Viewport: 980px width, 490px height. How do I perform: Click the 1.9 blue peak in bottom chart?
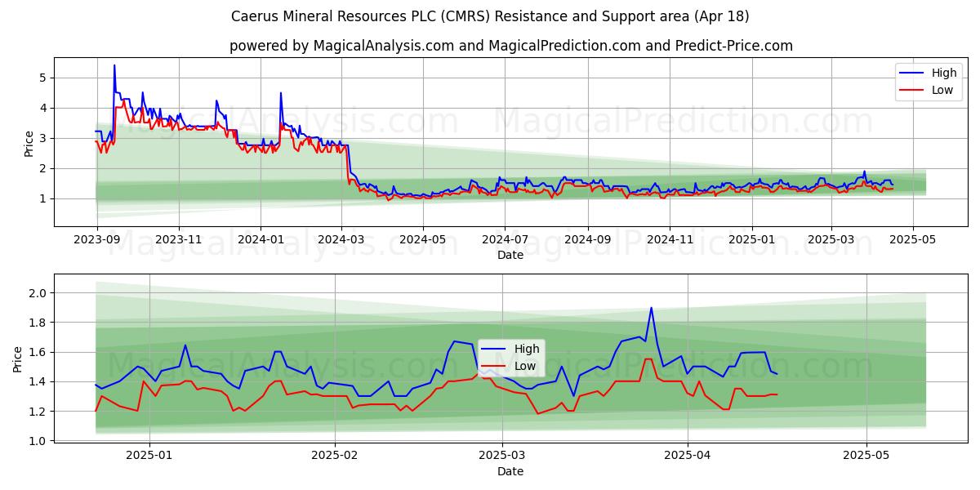tap(651, 308)
